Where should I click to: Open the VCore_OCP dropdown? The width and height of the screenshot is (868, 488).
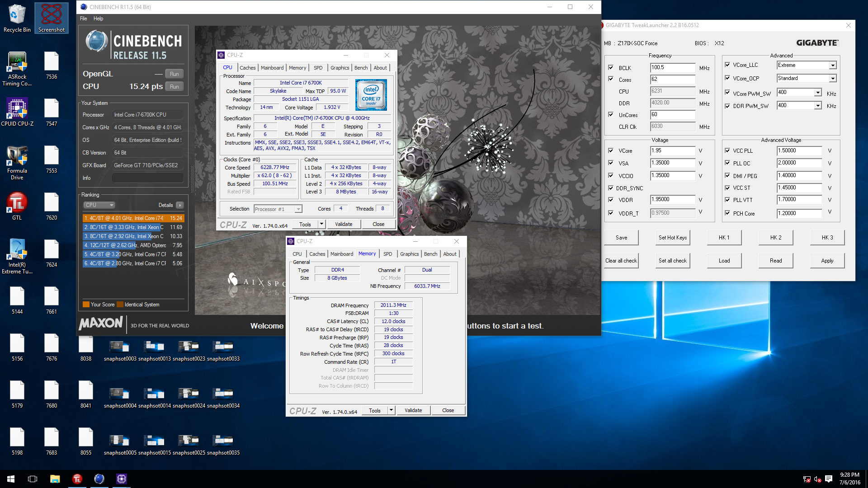pos(833,79)
